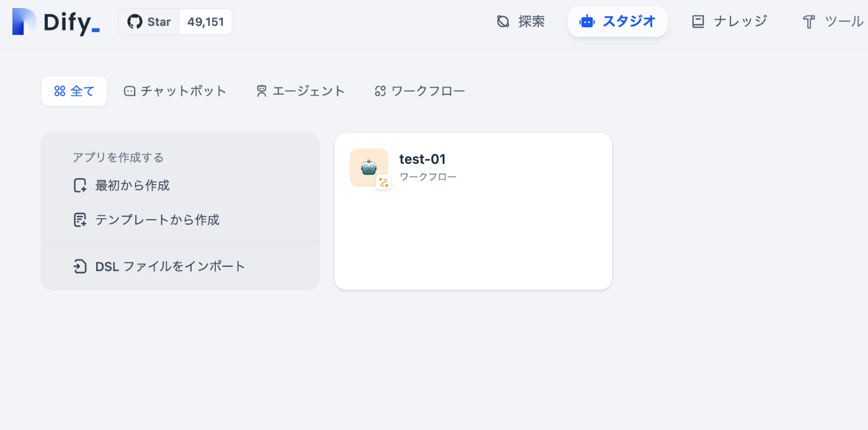The width and height of the screenshot is (868, 430).
Task: Choose 最初から作成 to create an app
Action: point(122,186)
